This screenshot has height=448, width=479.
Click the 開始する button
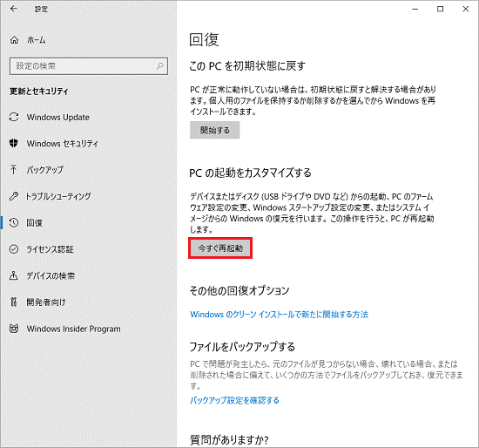[x=215, y=130]
